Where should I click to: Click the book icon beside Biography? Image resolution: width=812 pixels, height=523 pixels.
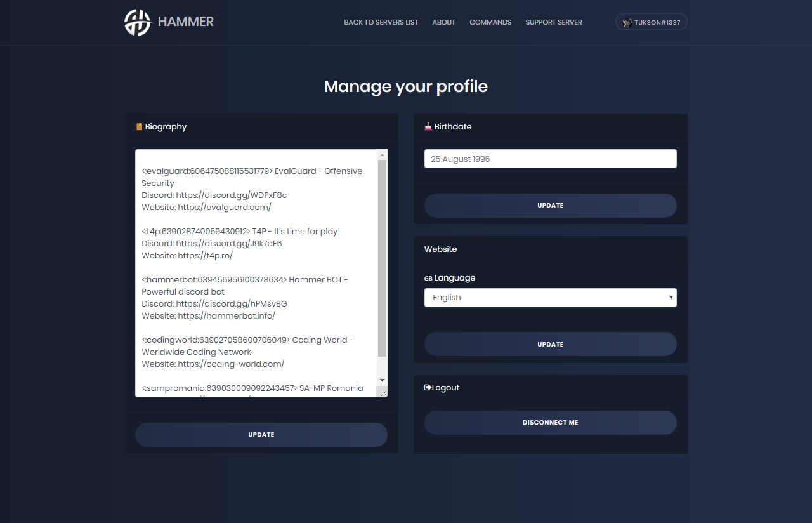coord(139,127)
